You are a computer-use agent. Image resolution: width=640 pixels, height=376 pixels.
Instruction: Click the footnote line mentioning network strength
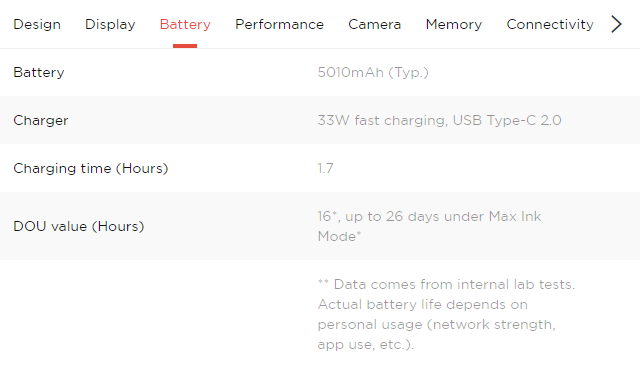pyautogui.click(x=436, y=325)
